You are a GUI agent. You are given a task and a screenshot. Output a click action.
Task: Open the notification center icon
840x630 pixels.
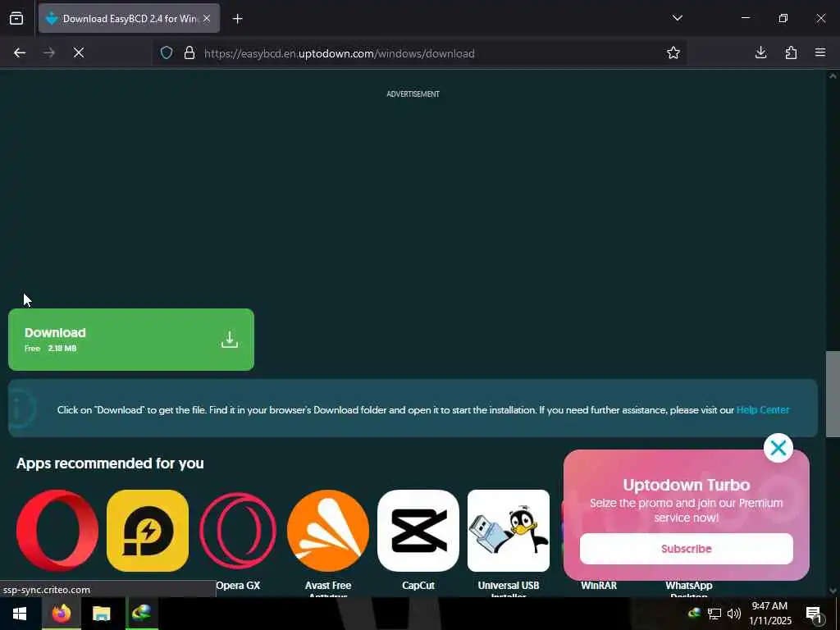point(814,614)
